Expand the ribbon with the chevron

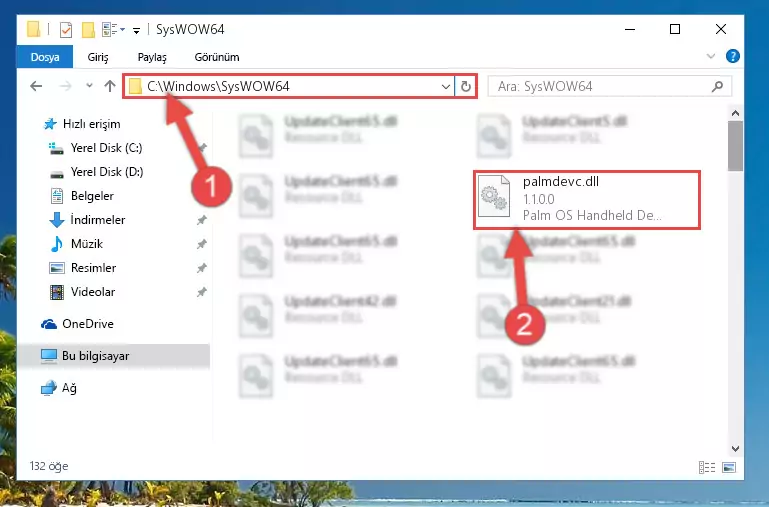(711, 56)
